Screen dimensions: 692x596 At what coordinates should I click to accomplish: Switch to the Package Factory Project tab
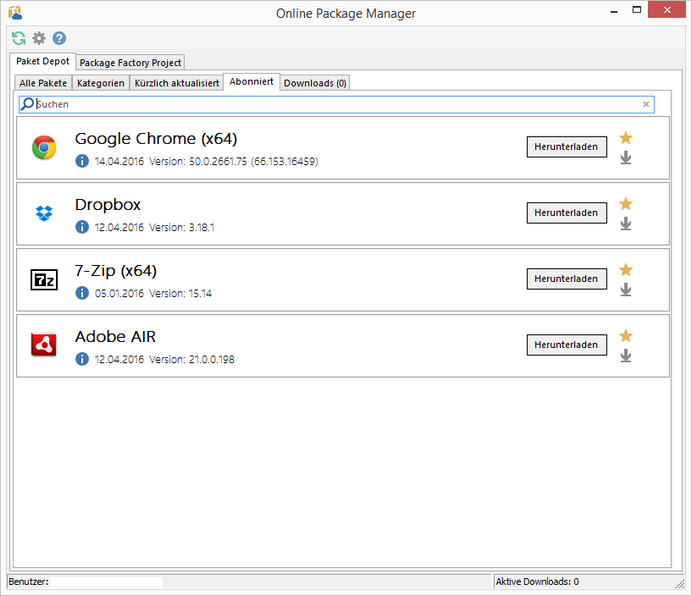click(130, 63)
